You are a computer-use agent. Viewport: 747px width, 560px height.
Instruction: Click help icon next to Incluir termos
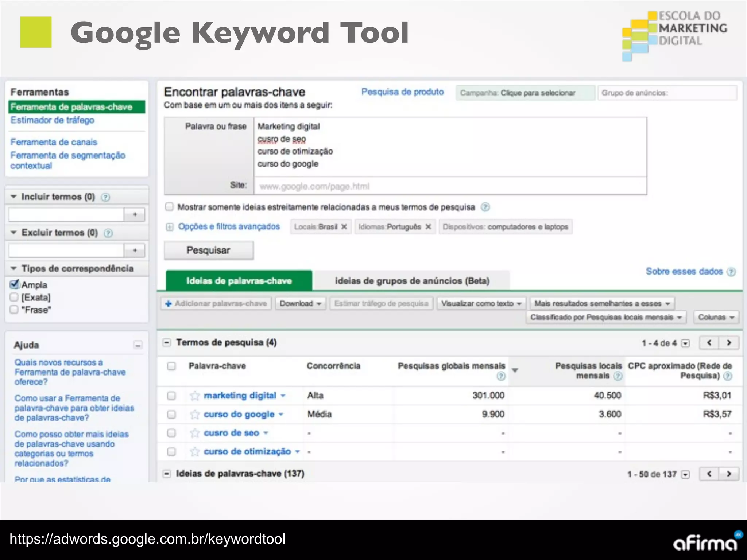tap(105, 197)
